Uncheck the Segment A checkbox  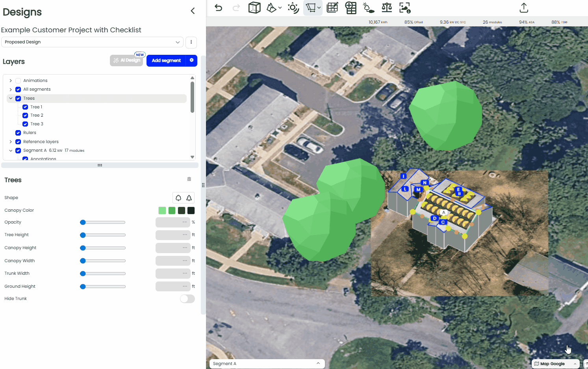tap(18, 151)
